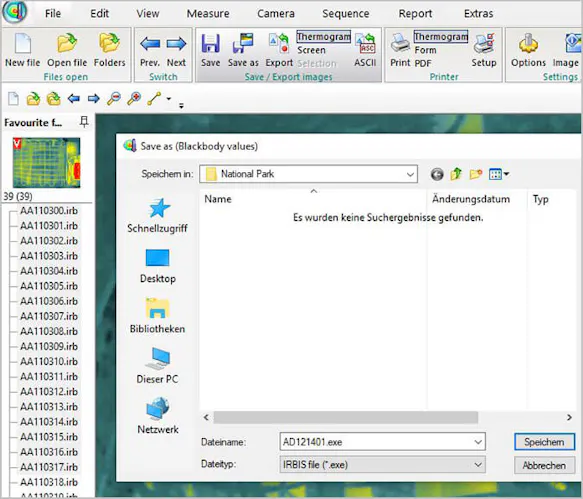Screen dimensions: 583x499
Task: Open the Image settings icon
Action: coord(566,50)
